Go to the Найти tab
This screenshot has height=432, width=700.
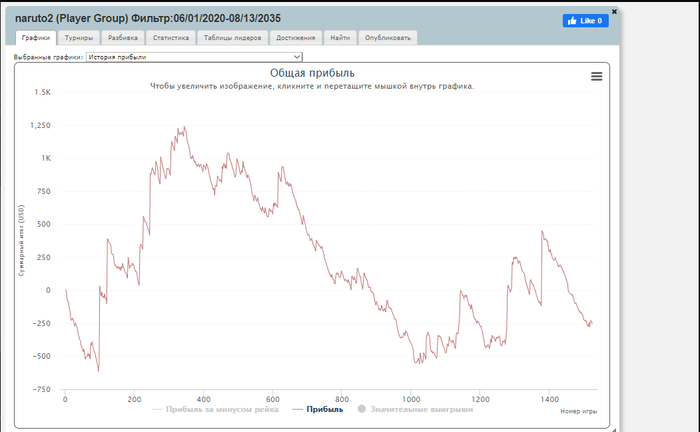(340, 38)
